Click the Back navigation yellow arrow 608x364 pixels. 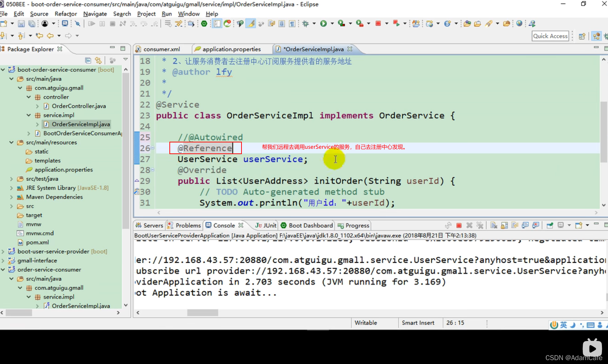click(x=50, y=36)
